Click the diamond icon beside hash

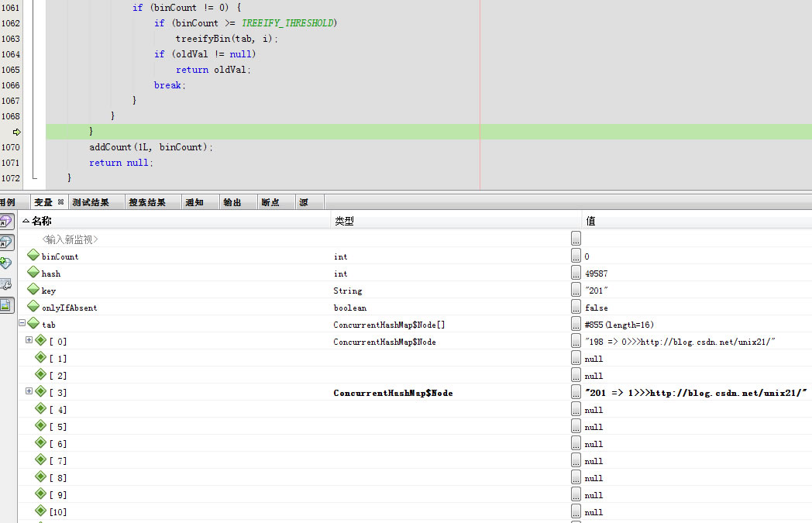(x=33, y=272)
